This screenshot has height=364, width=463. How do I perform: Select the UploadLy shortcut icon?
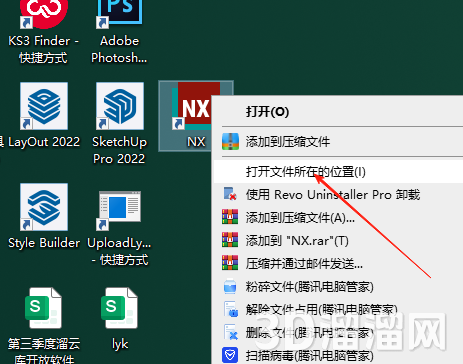120,211
